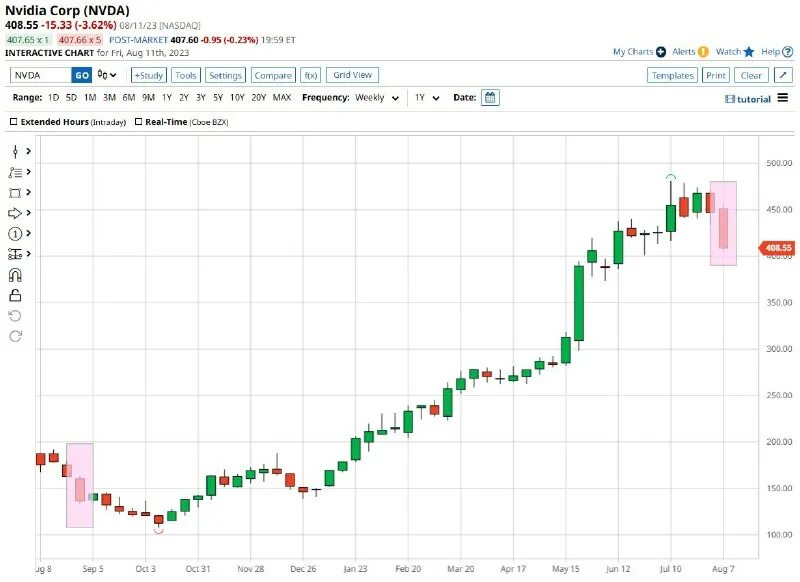Screen dimensions: 800x582
Task: Pick the numbered marker tool icon
Action: pyautogui.click(x=15, y=234)
